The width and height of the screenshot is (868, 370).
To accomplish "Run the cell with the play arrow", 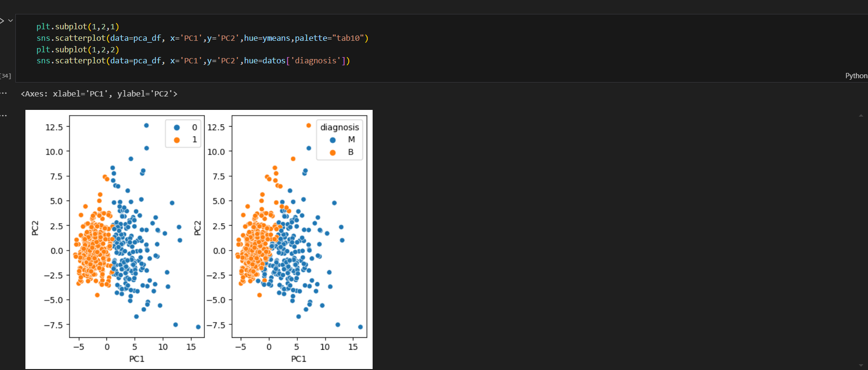I will tap(1, 21).
